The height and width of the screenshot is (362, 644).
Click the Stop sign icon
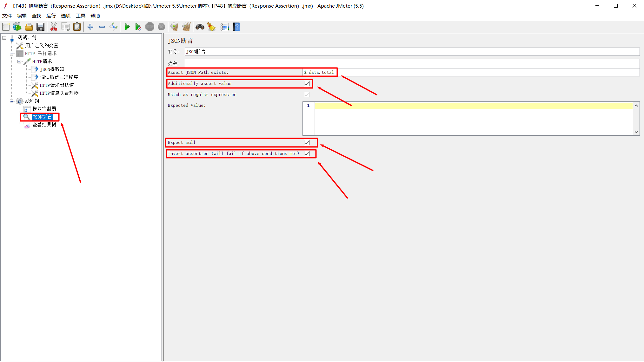[x=150, y=27]
